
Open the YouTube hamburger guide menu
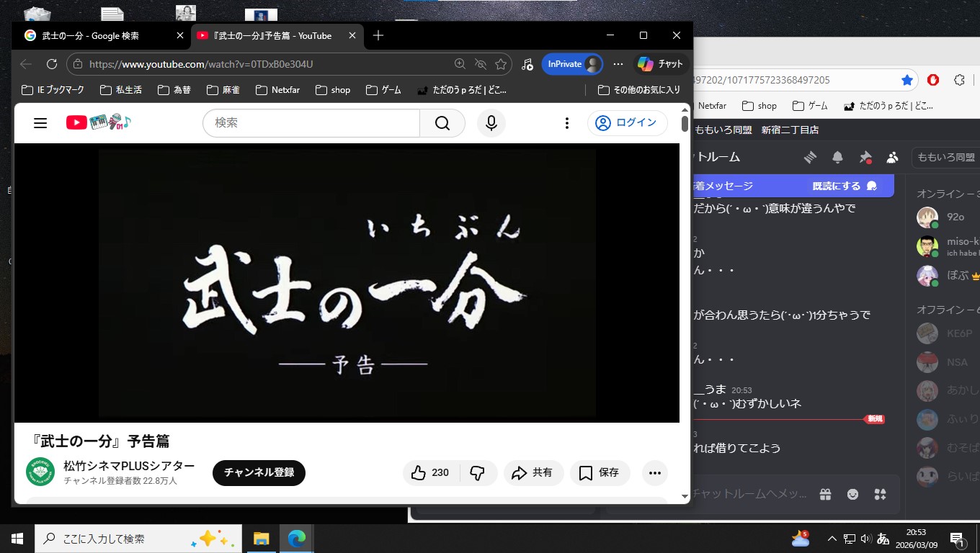[x=40, y=123]
